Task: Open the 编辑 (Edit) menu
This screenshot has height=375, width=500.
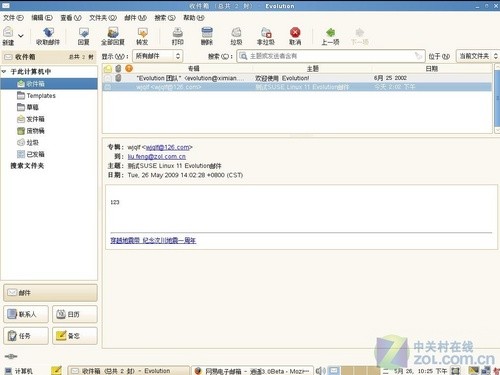Action: 42,18
